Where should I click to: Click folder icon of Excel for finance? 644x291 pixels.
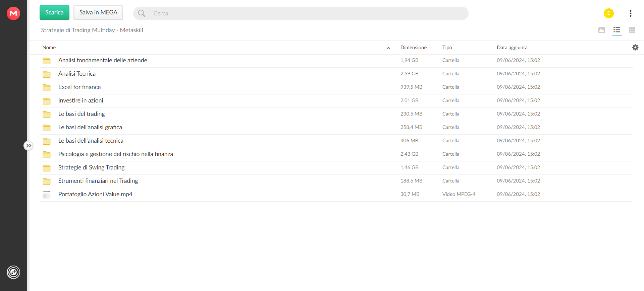pyautogui.click(x=47, y=87)
